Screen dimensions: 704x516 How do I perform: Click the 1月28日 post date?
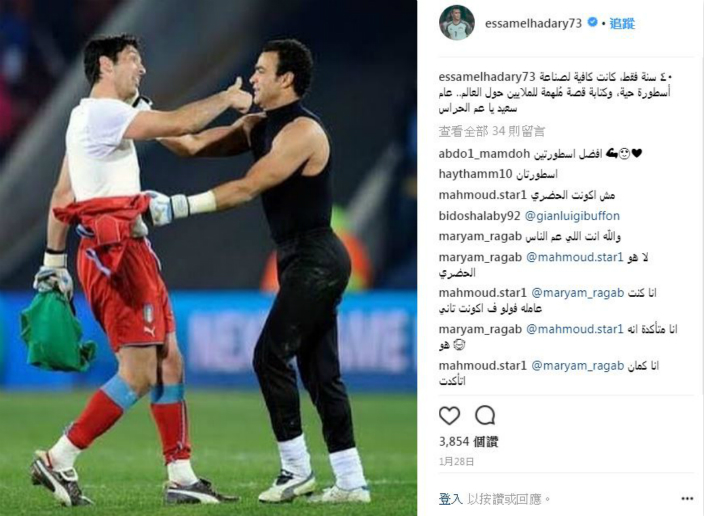[x=456, y=462]
